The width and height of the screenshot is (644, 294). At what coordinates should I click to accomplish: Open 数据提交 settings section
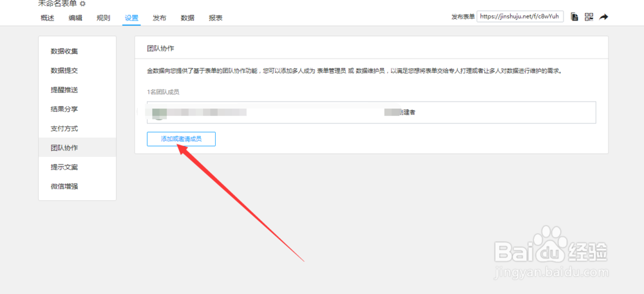click(x=77, y=71)
